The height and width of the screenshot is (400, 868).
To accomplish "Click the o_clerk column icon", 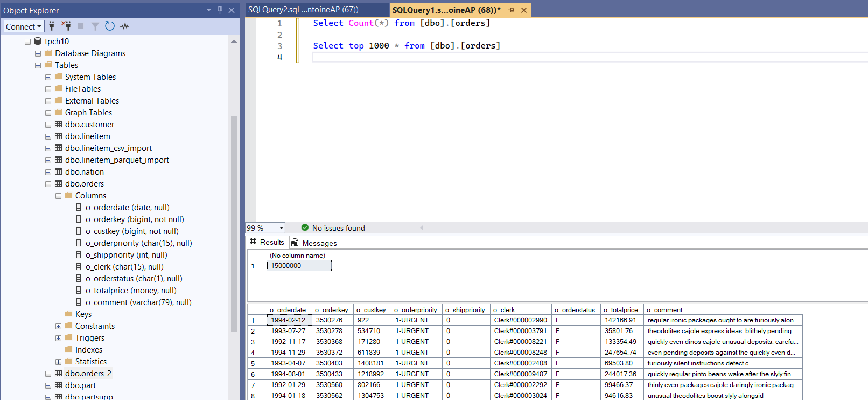I will pyautogui.click(x=79, y=267).
